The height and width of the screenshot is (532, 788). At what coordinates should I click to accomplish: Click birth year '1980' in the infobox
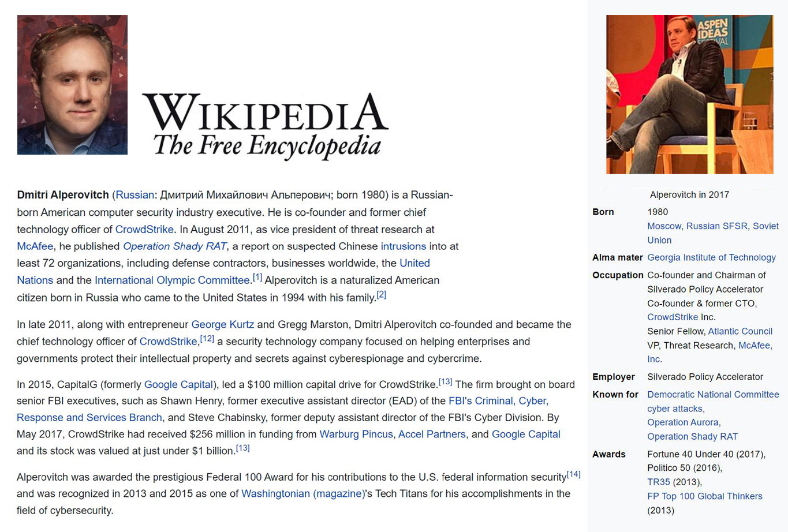658,212
